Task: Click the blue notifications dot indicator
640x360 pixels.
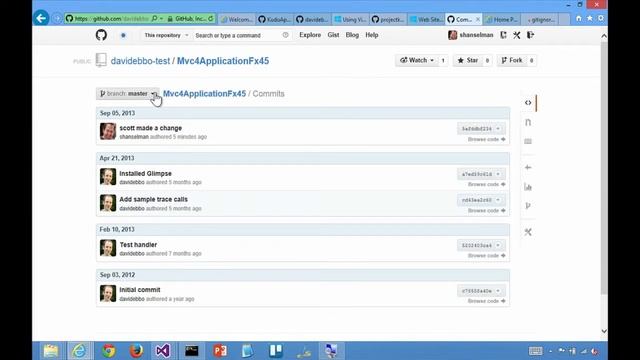Action: tap(123, 36)
